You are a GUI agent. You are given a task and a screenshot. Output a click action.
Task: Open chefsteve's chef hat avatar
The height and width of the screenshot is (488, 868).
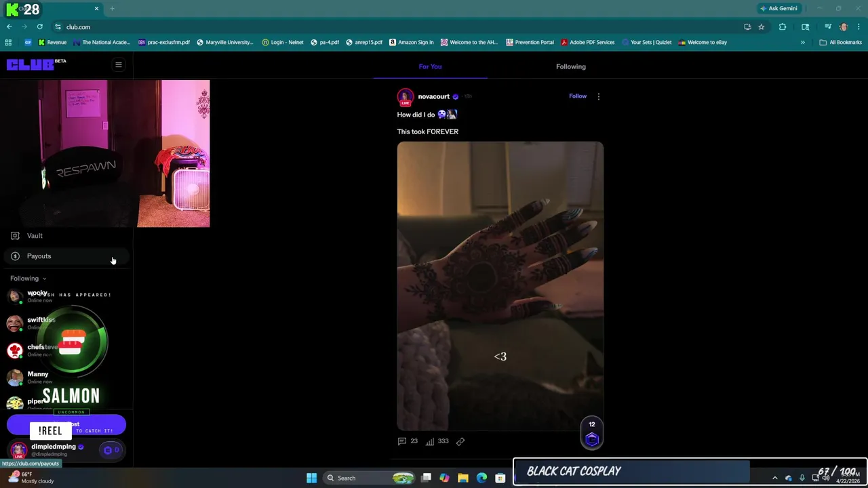click(14, 350)
